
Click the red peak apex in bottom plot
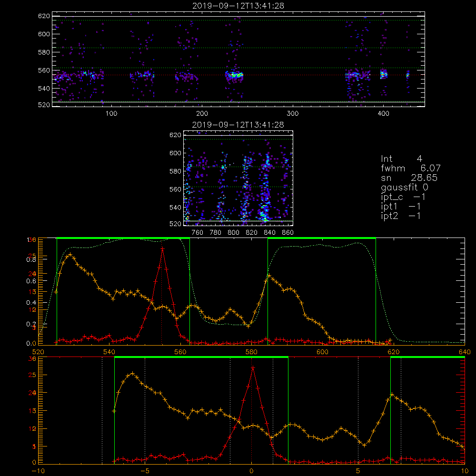coord(253,368)
